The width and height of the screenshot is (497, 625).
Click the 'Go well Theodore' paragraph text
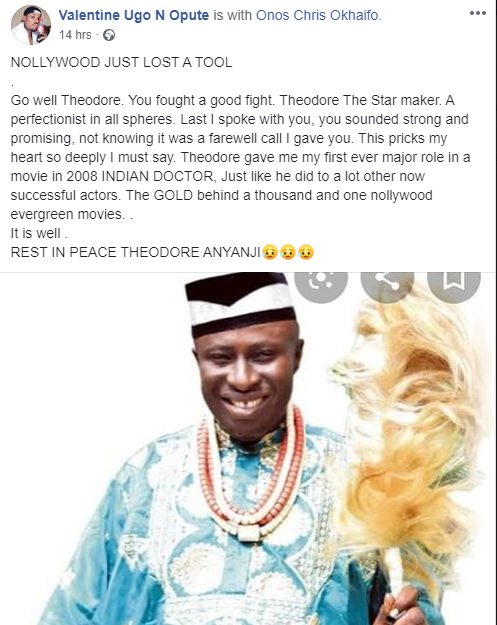[240, 157]
